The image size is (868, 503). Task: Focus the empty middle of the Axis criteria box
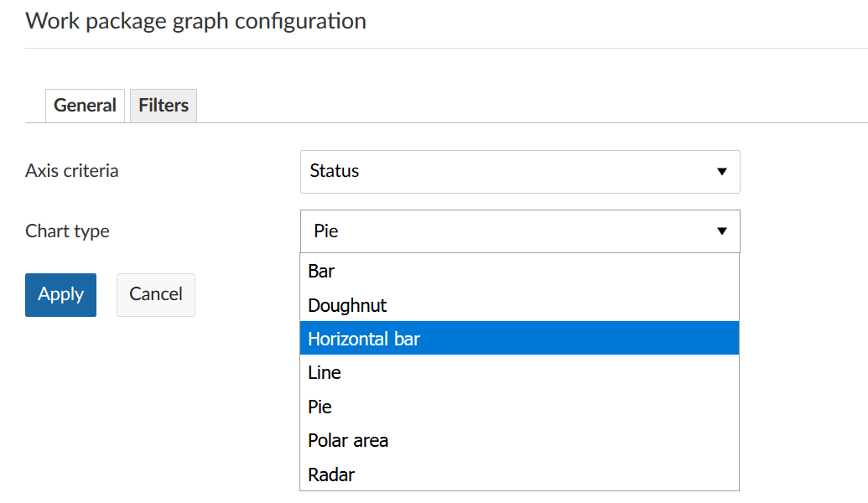(x=520, y=172)
